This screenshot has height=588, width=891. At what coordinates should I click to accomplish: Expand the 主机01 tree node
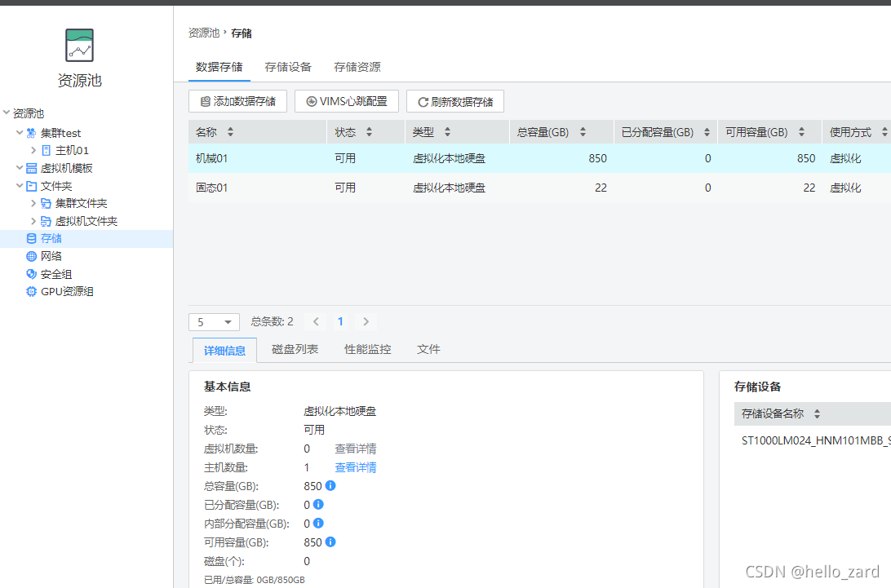coord(33,151)
